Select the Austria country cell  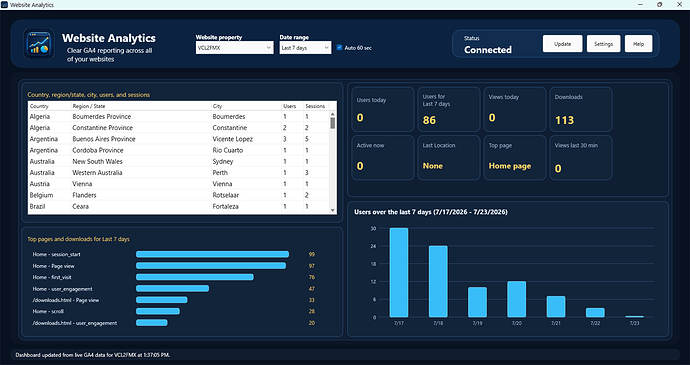coord(49,184)
